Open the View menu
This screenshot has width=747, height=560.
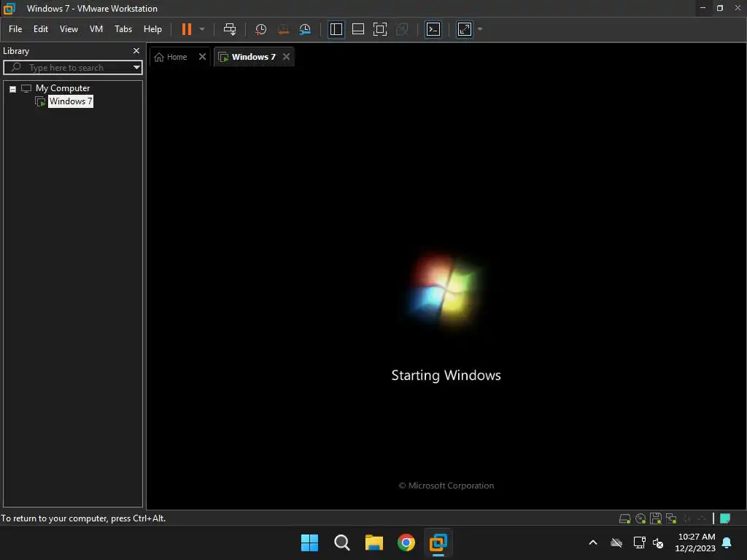pyautogui.click(x=69, y=29)
